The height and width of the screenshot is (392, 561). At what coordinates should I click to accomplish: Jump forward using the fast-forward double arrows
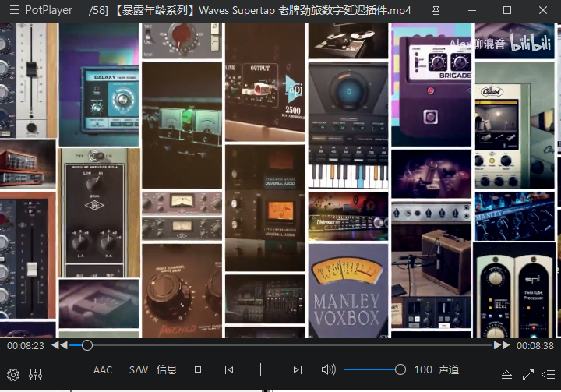pos(502,345)
